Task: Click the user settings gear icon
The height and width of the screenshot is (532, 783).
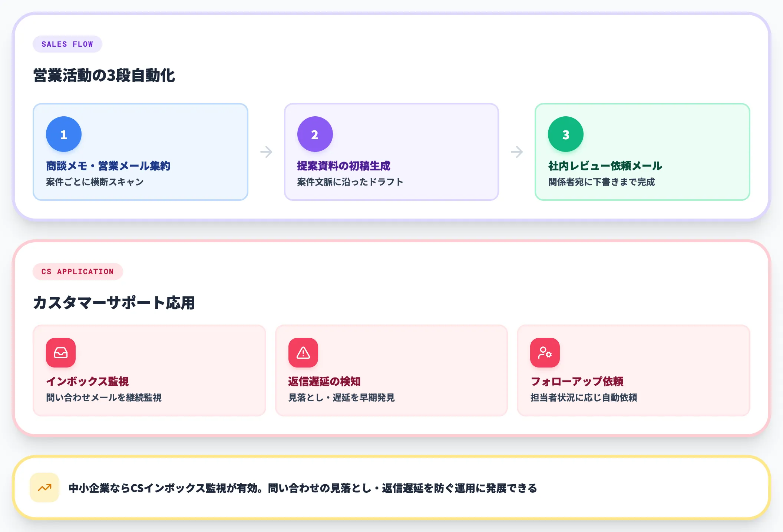Action: pyautogui.click(x=545, y=353)
